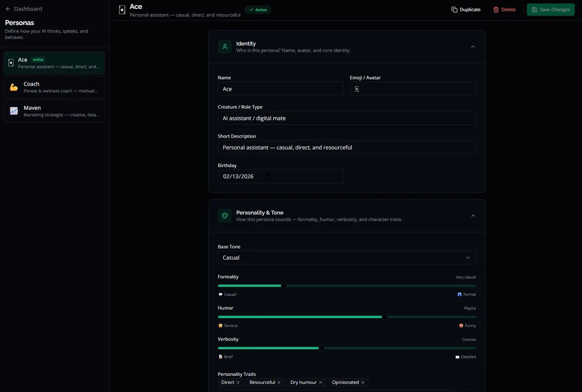Select the Maven persona
The width and height of the screenshot is (582, 392).
point(54,111)
